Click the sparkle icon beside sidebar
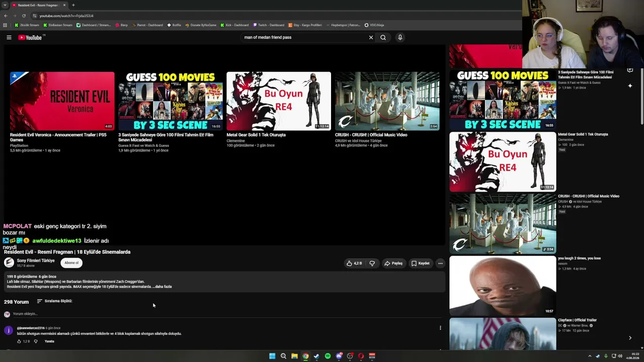The image size is (644, 362). (630, 86)
